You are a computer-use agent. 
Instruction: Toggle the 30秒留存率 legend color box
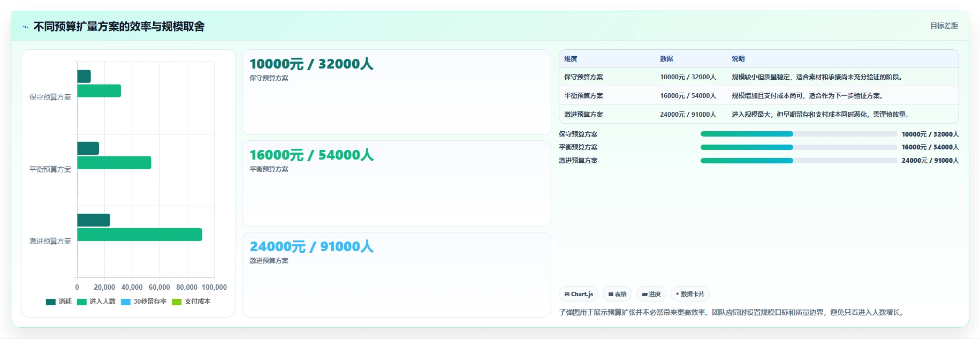pos(126,302)
